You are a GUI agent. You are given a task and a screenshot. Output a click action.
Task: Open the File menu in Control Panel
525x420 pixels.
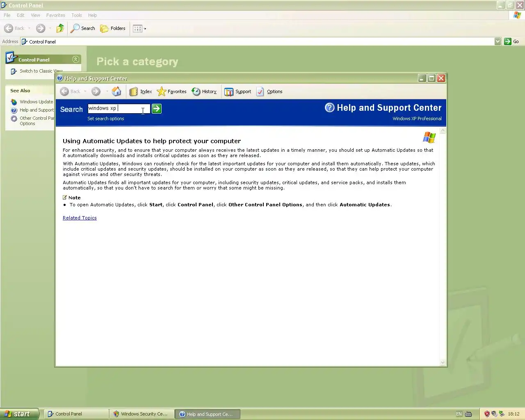(7, 15)
